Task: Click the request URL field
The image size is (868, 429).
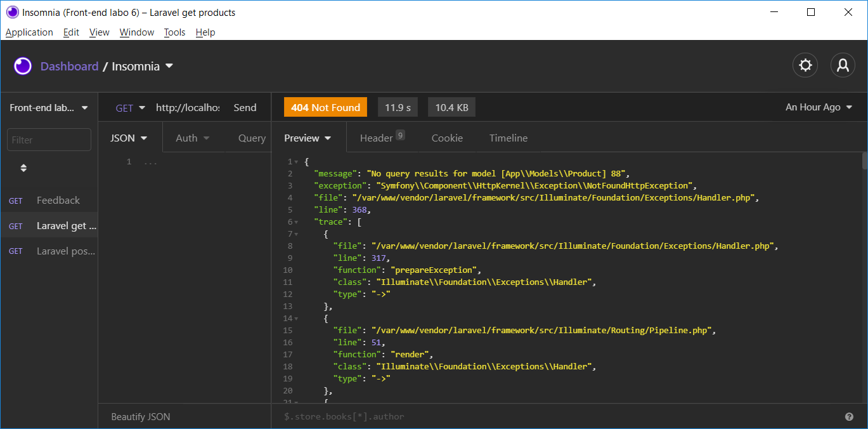Action: pos(188,108)
